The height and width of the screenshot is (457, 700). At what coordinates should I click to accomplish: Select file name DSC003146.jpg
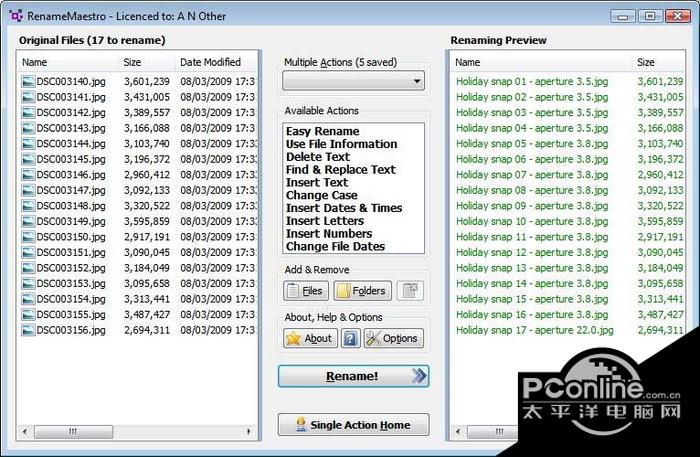tap(71, 174)
